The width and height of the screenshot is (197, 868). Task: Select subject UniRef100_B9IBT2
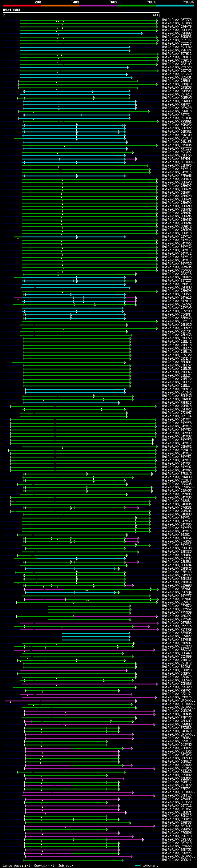tap(176, 664)
